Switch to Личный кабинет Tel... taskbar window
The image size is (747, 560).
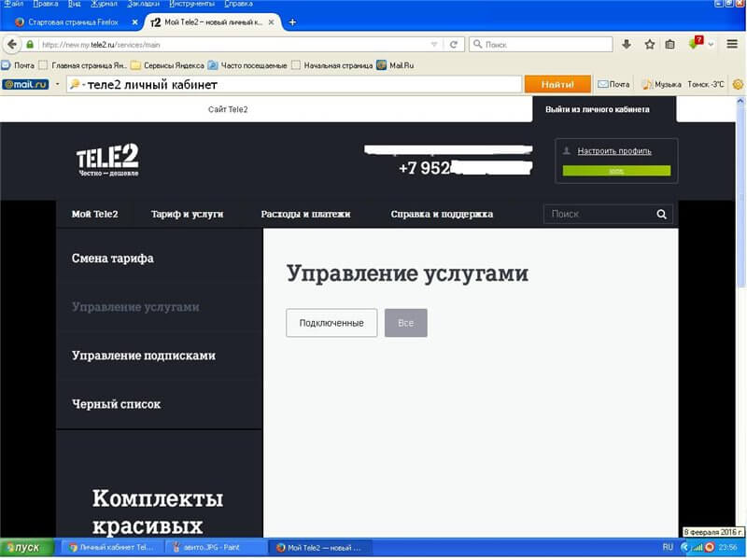pyautogui.click(x=112, y=548)
